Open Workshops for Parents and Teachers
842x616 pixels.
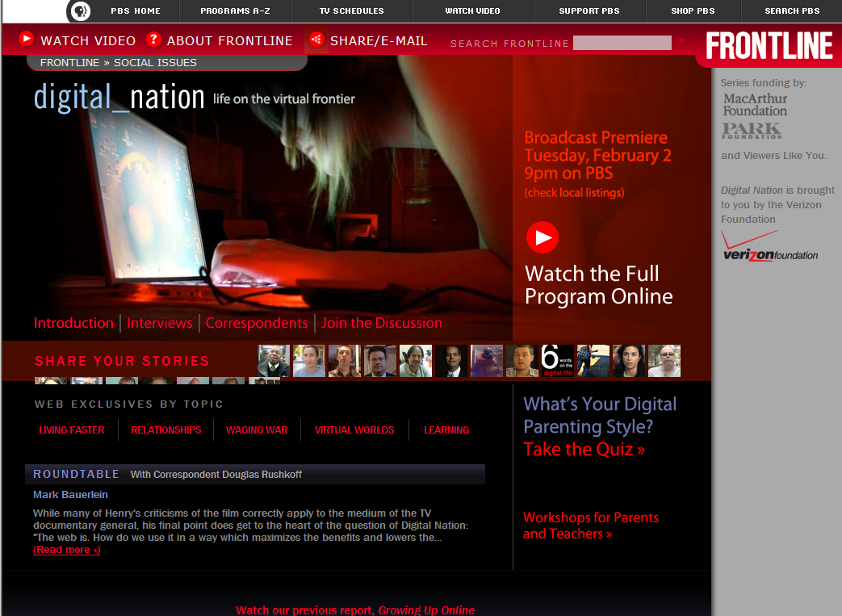point(591,526)
